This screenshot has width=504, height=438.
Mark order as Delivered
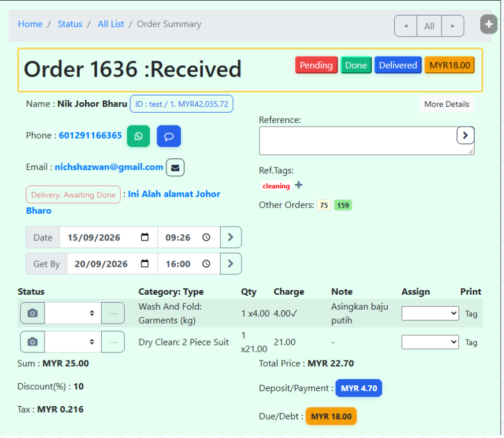coord(398,65)
